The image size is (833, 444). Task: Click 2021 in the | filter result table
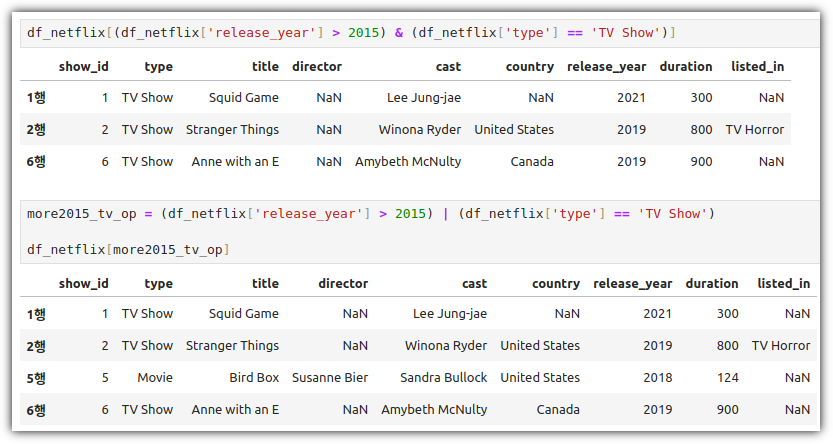(658, 314)
